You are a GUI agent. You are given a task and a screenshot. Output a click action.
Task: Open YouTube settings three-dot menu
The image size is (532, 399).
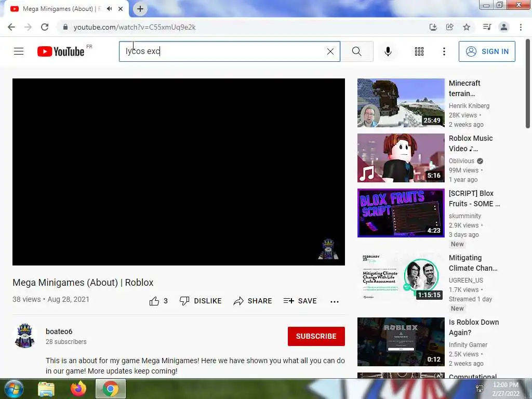point(444,51)
